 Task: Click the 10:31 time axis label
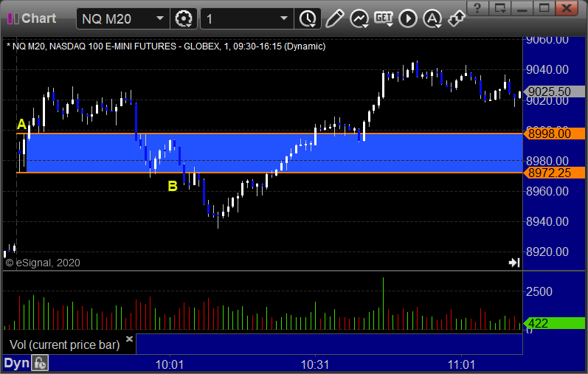coord(315,364)
